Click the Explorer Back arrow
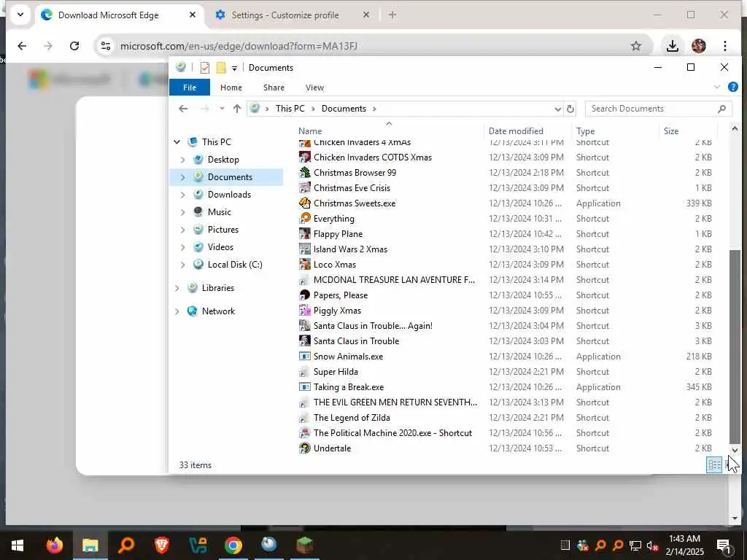This screenshot has height=560, width=747. (x=183, y=109)
